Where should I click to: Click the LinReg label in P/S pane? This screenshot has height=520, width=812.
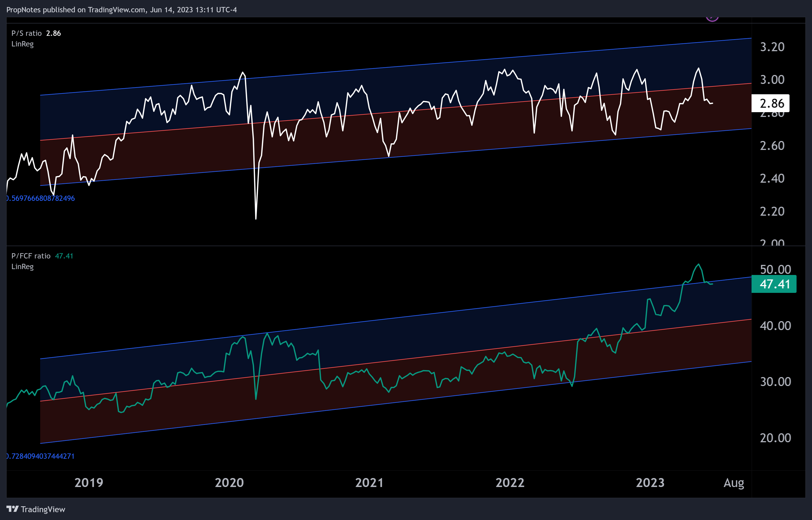22,44
